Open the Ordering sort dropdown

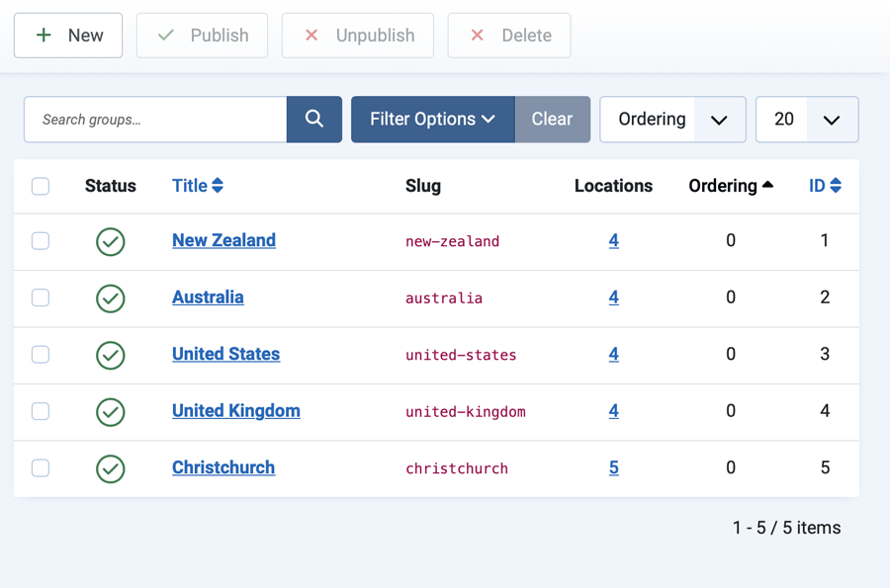(x=672, y=120)
